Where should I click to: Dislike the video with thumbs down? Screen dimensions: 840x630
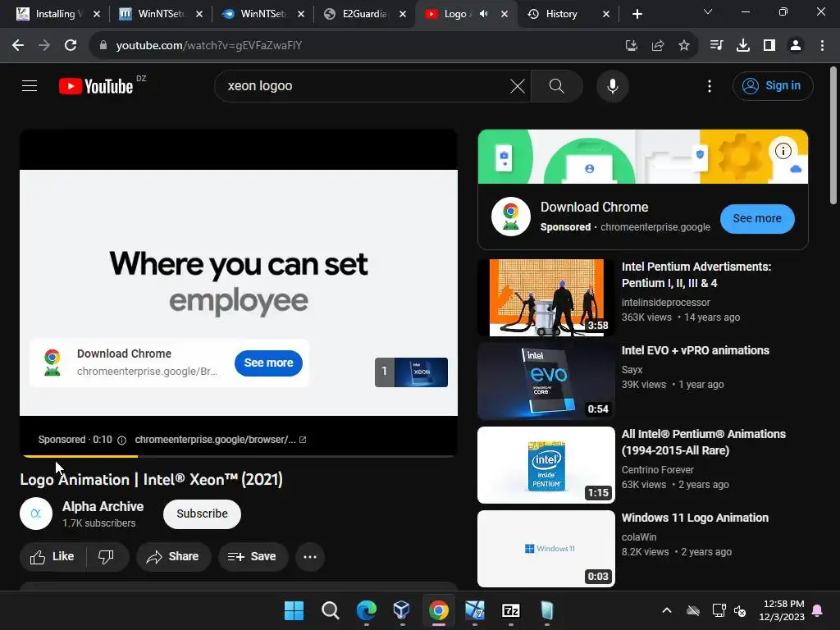point(107,557)
